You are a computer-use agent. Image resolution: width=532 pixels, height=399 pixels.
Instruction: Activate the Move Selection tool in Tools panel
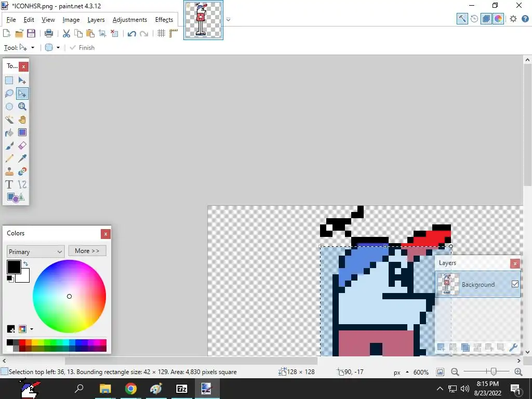[x=22, y=94]
